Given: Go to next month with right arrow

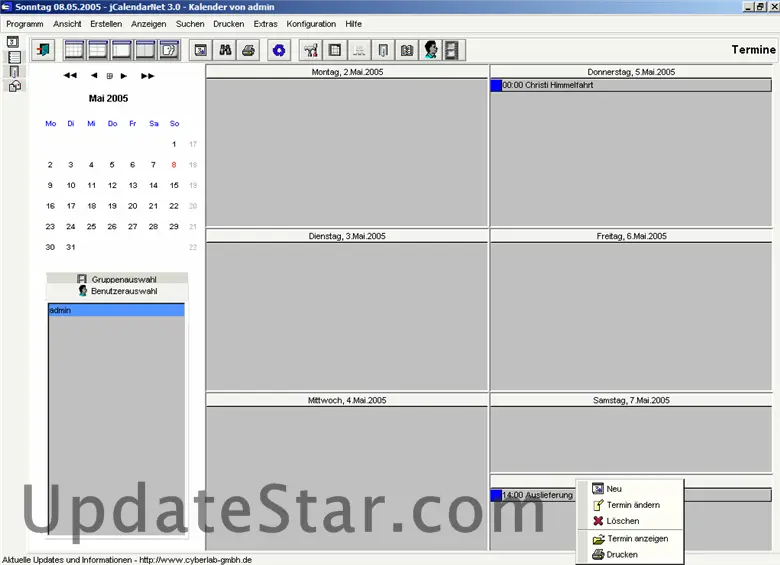Looking at the screenshot, I should coord(124,76).
